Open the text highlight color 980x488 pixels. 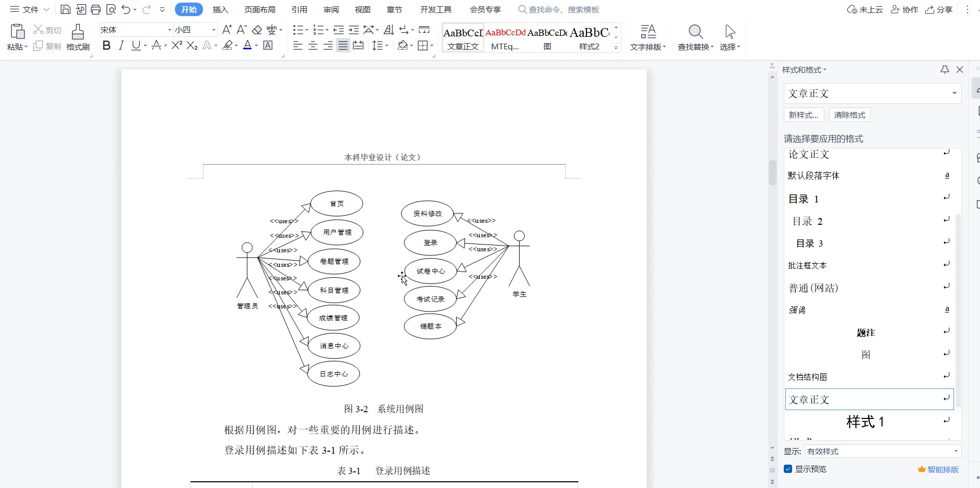pyautogui.click(x=227, y=46)
